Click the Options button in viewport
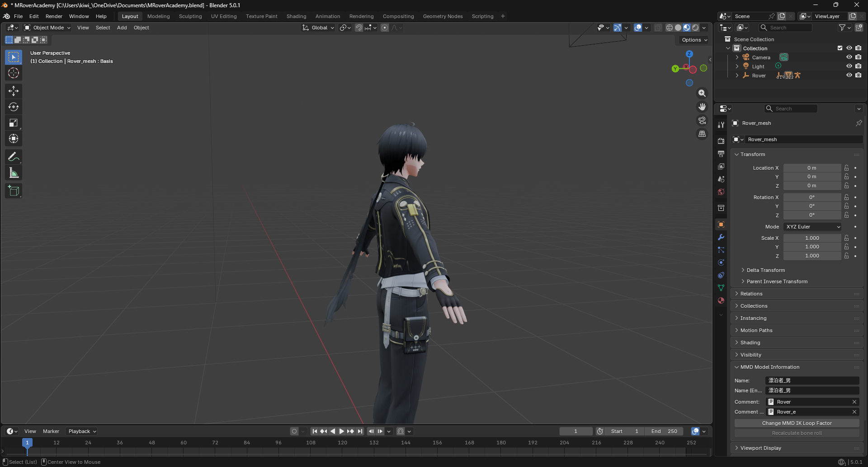The image size is (868, 467). click(x=694, y=40)
